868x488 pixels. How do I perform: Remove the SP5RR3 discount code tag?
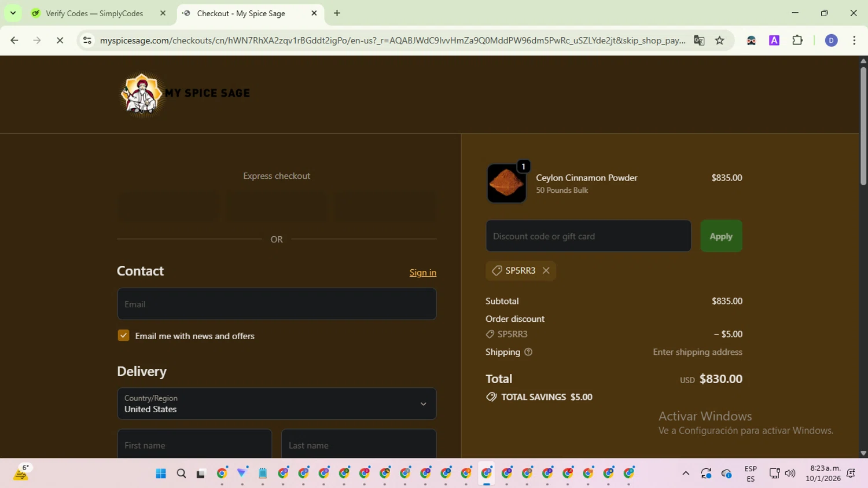tap(546, 270)
